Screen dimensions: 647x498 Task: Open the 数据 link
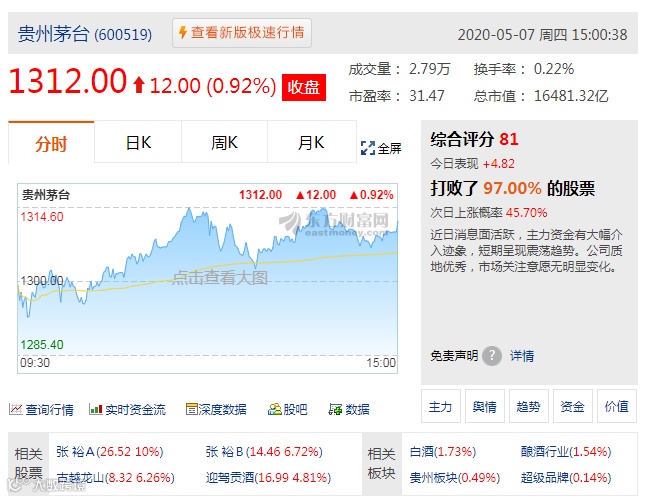coord(357,409)
